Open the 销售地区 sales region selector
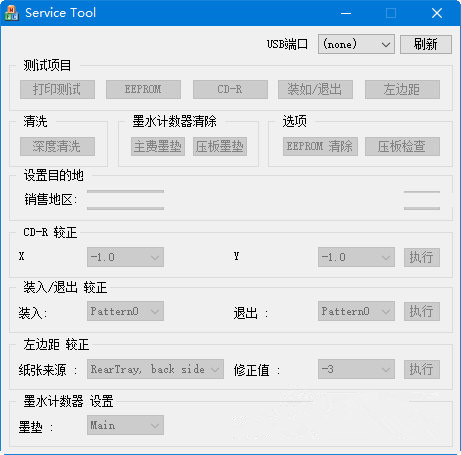The image size is (461, 455). tap(125, 200)
